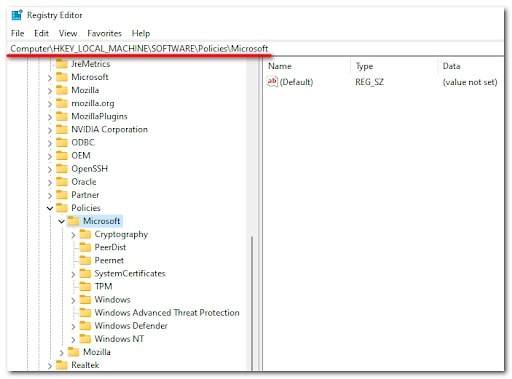Expand the Mozilla key above mozilla.org
The height and width of the screenshot is (379, 512).
50,91
